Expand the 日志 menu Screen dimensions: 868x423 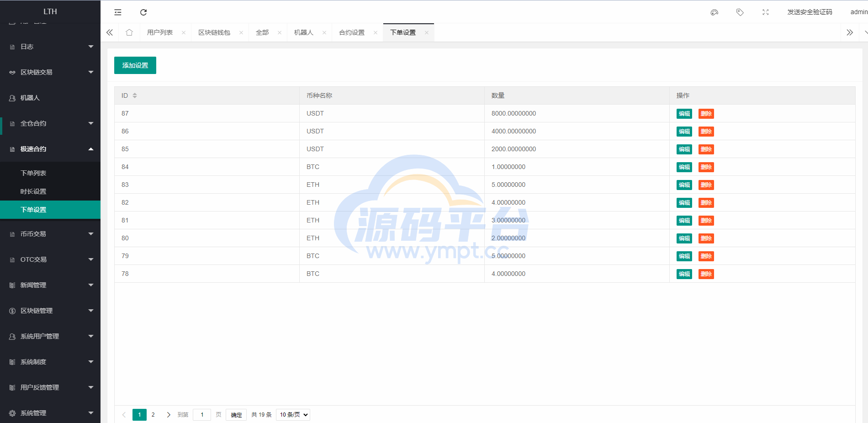(x=91, y=47)
